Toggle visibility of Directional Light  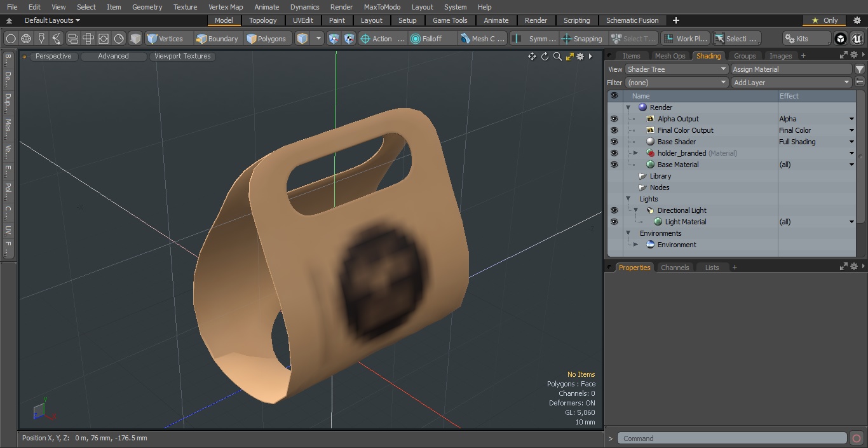(614, 210)
